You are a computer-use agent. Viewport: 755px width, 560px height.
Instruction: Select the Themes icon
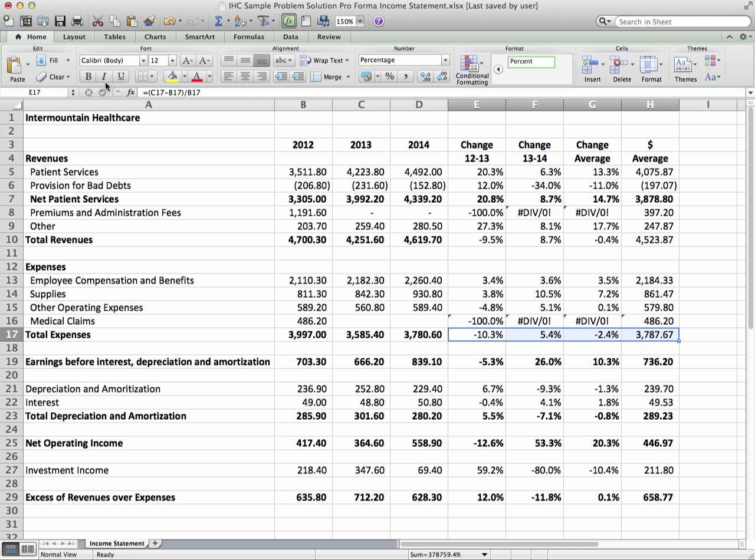[684, 64]
